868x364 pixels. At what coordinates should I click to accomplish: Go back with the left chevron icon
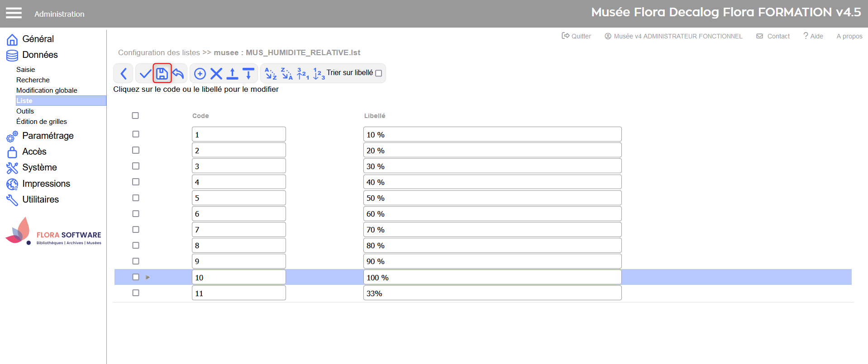[x=124, y=73]
